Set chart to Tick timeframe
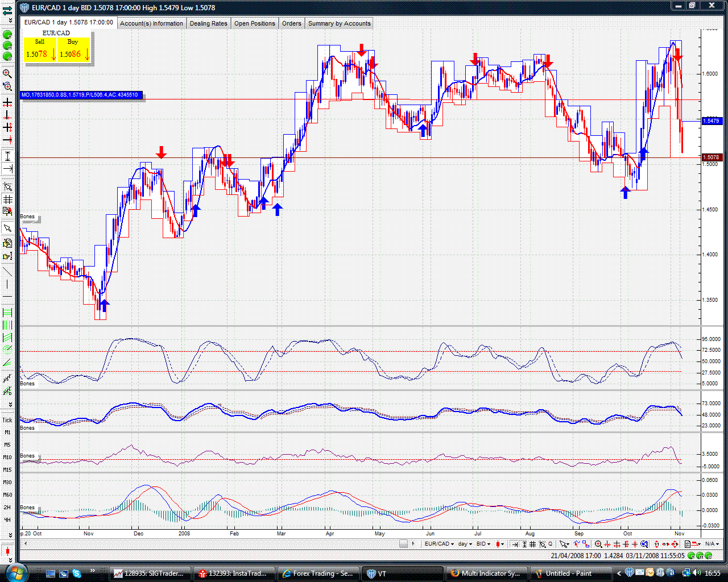 pyautogui.click(x=7, y=420)
